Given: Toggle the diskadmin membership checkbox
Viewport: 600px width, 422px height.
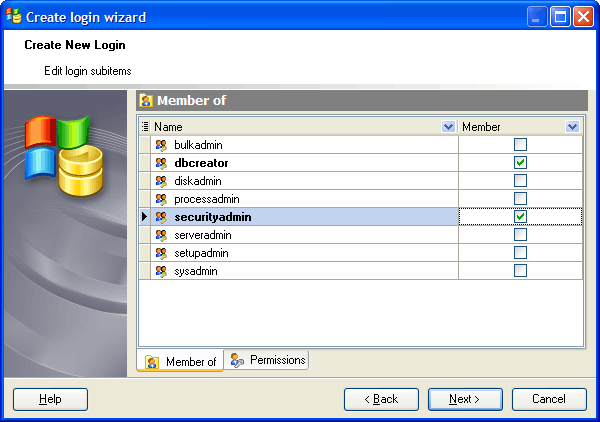Looking at the screenshot, I should (520, 181).
